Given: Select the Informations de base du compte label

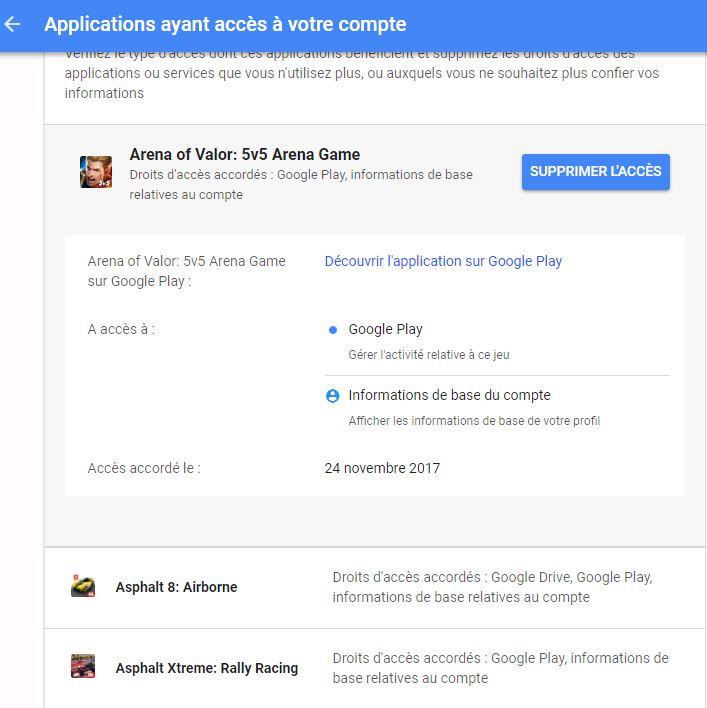Looking at the screenshot, I should tap(449, 395).
